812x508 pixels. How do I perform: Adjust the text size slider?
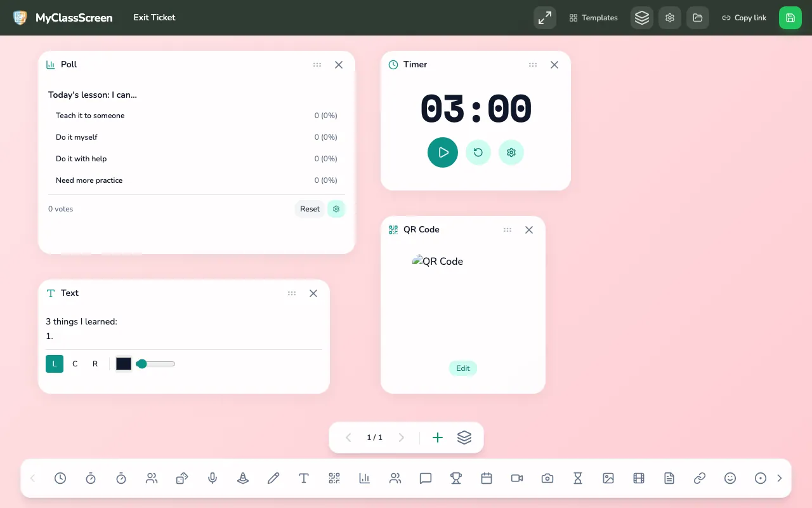coord(155,364)
